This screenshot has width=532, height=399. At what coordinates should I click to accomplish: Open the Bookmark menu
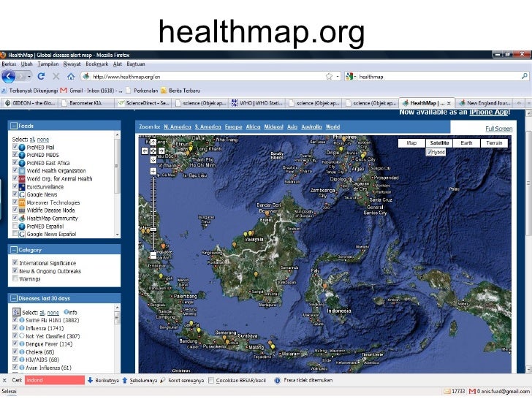(97, 64)
